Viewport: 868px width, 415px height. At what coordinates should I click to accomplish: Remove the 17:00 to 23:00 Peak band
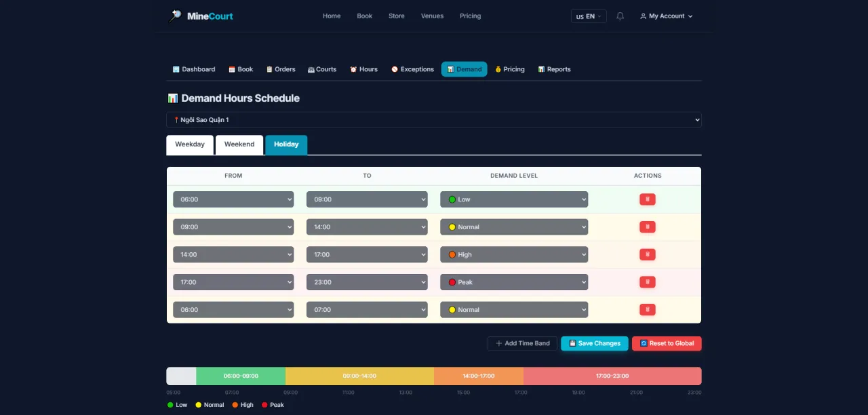click(x=647, y=282)
